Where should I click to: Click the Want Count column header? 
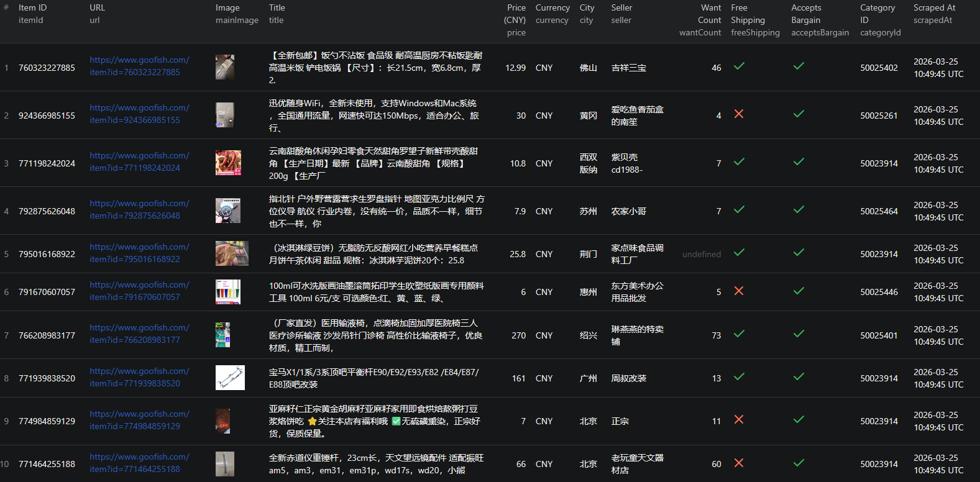[x=701, y=20]
